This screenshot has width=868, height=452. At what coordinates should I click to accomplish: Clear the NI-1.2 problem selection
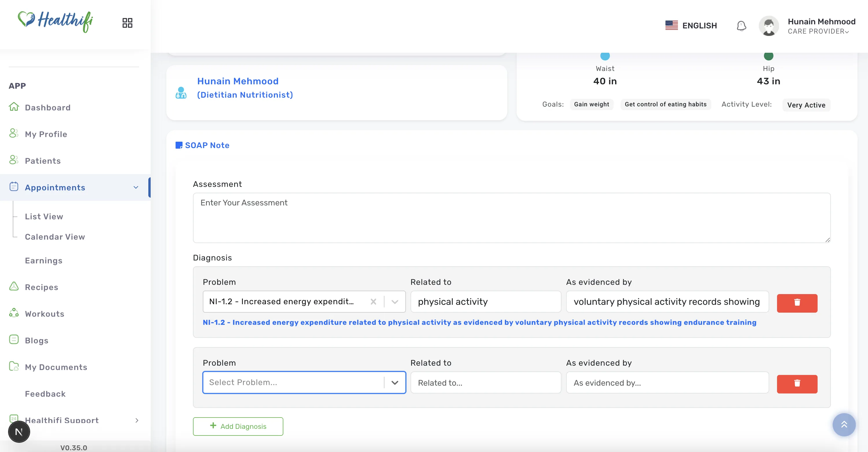pos(373,302)
